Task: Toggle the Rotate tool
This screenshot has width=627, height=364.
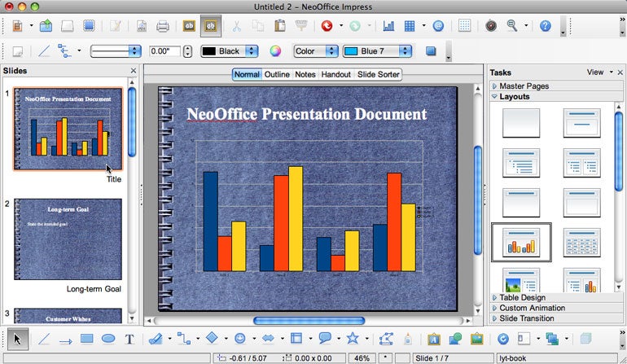Action: (502, 340)
